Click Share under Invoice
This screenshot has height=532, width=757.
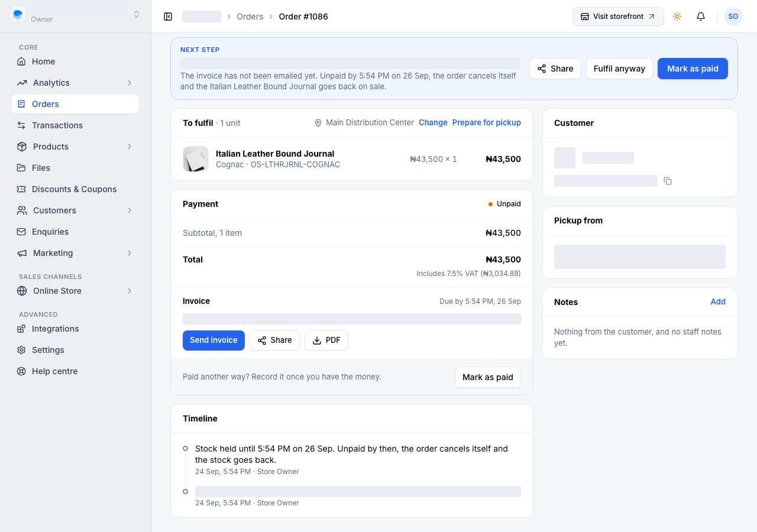tap(274, 340)
